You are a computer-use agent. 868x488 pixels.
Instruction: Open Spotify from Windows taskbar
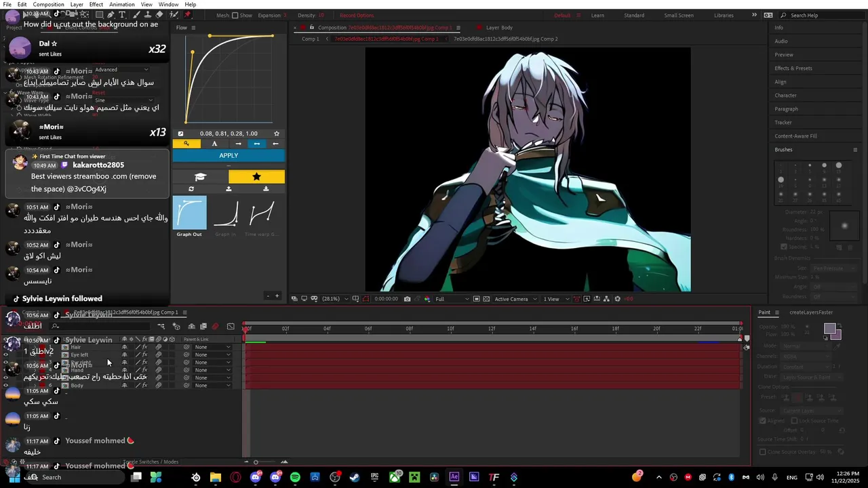295,477
